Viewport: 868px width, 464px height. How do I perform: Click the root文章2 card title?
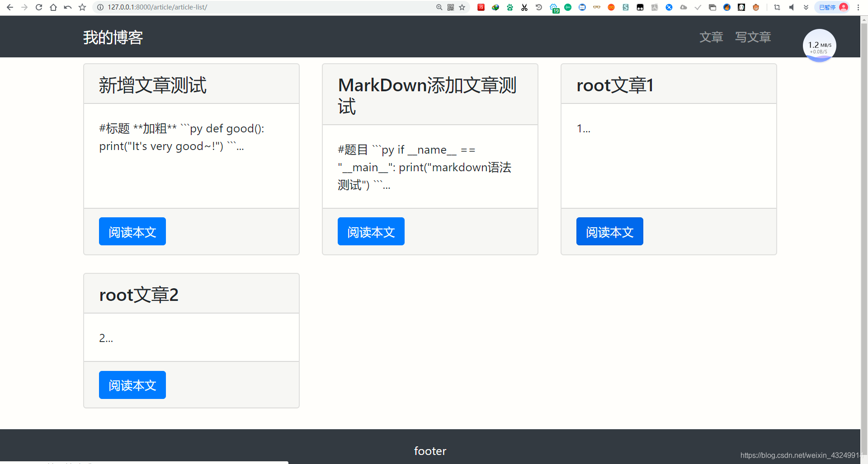pyautogui.click(x=139, y=295)
